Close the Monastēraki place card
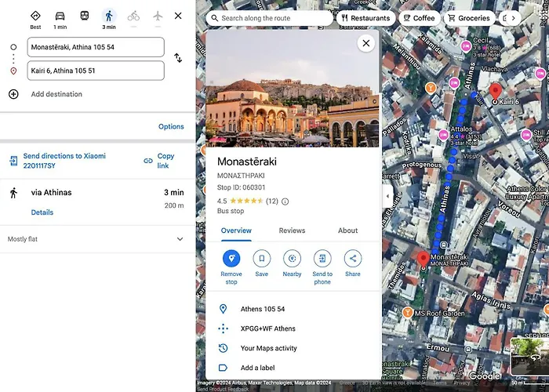 click(x=366, y=43)
